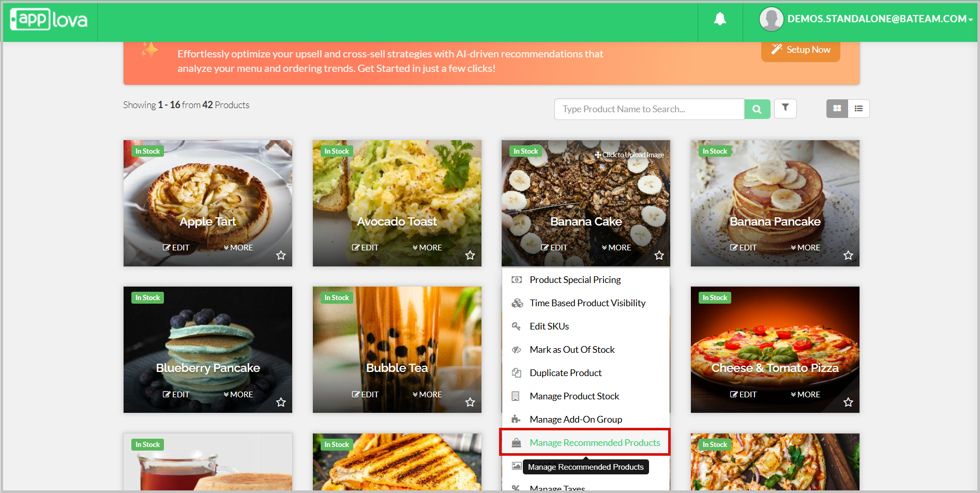This screenshot has width=980, height=493.
Task: Expand MORE options for Cheese & Tomato Pizza
Action: [x=805, y=395]
